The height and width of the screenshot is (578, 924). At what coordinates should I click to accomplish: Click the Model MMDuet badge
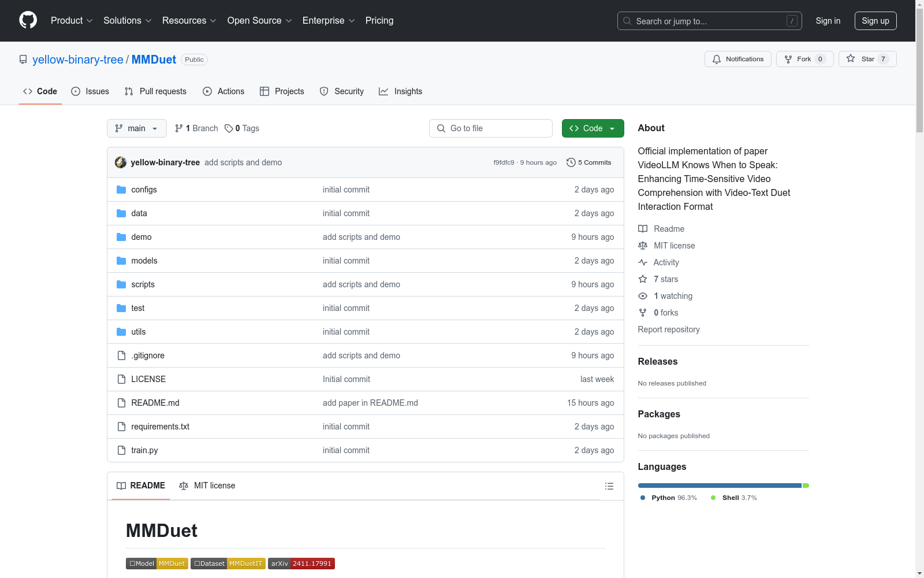coord(157,564)
